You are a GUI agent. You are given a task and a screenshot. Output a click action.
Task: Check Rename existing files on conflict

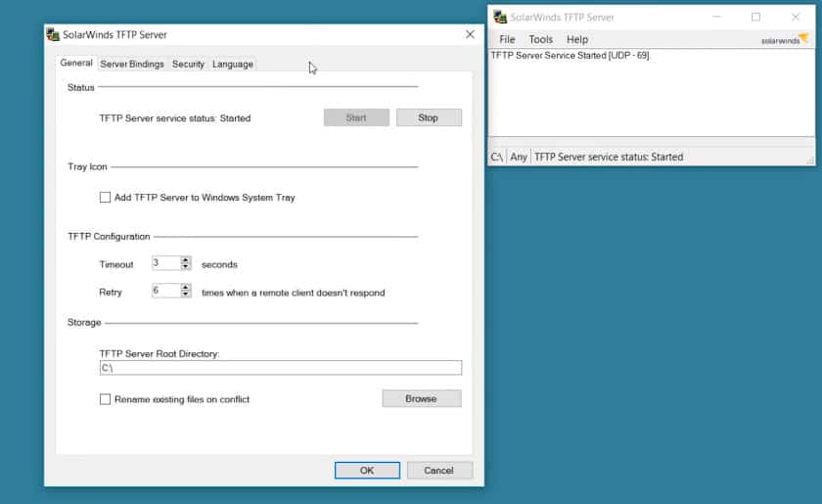(x=105, y=399)
